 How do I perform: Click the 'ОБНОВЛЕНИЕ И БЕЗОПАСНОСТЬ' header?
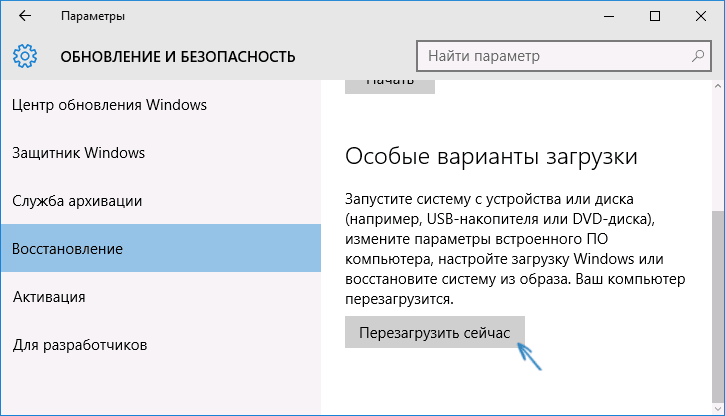[178, 55]
